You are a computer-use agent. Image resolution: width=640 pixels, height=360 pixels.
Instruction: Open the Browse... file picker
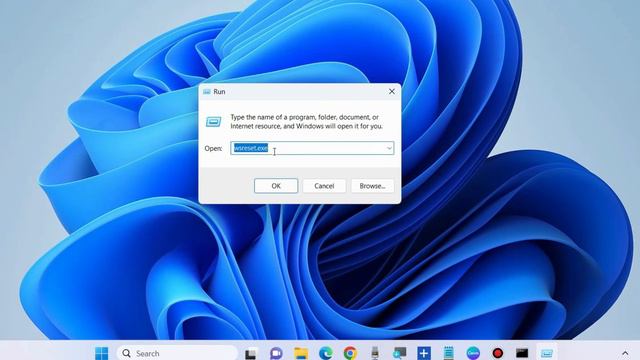(x=372, y=186)
